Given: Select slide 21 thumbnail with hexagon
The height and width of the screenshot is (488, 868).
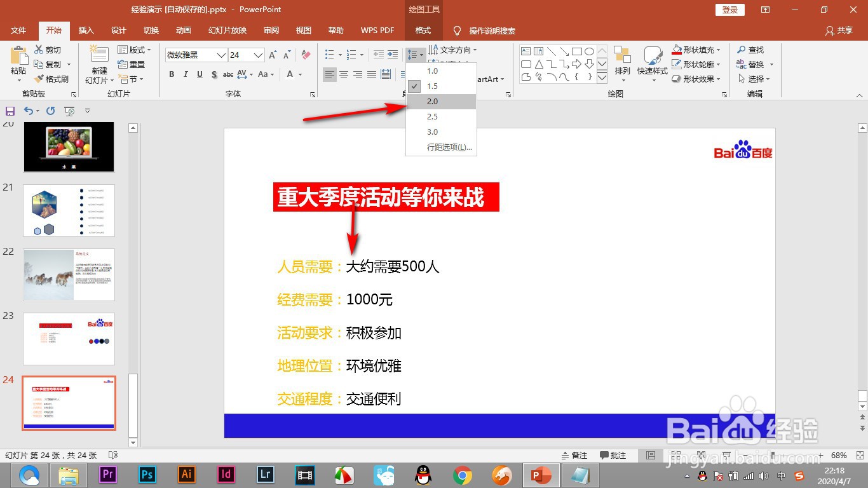Looking at the screenshot, I should (x=69, y=210).
